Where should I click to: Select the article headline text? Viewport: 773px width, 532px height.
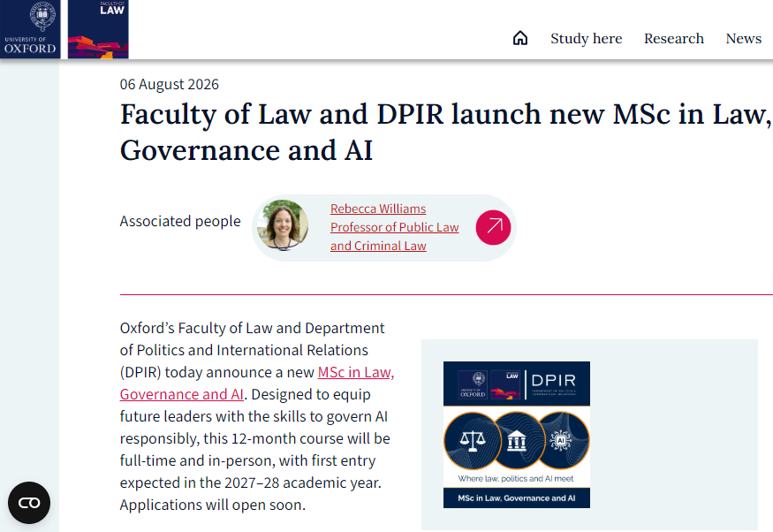click(x=445, y=133)
